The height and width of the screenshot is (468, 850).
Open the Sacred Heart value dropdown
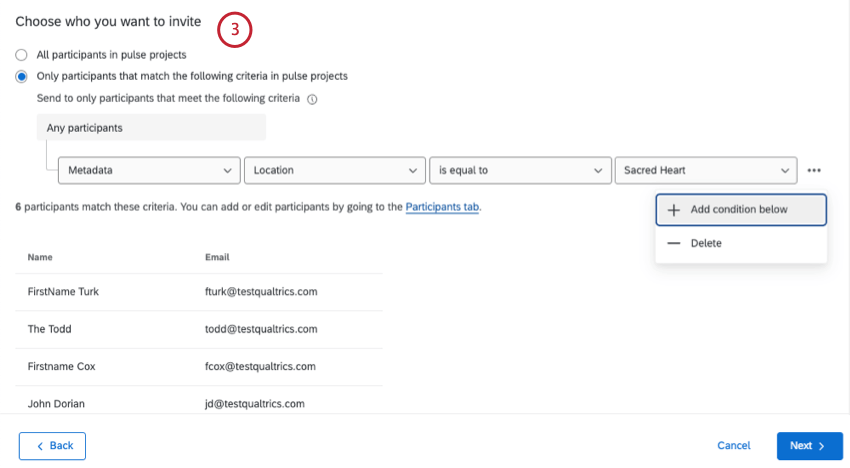coord(705,170)
